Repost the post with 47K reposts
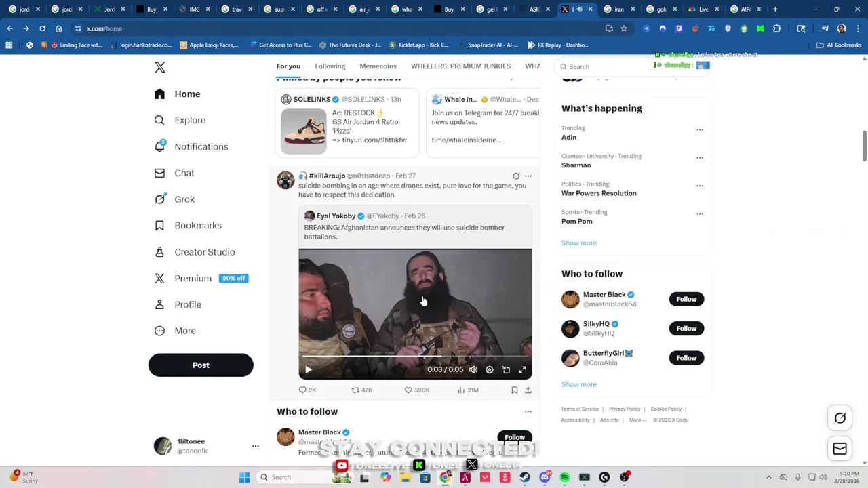The height and width of the screenshot is (488, 868). click(x=361, y=390)
